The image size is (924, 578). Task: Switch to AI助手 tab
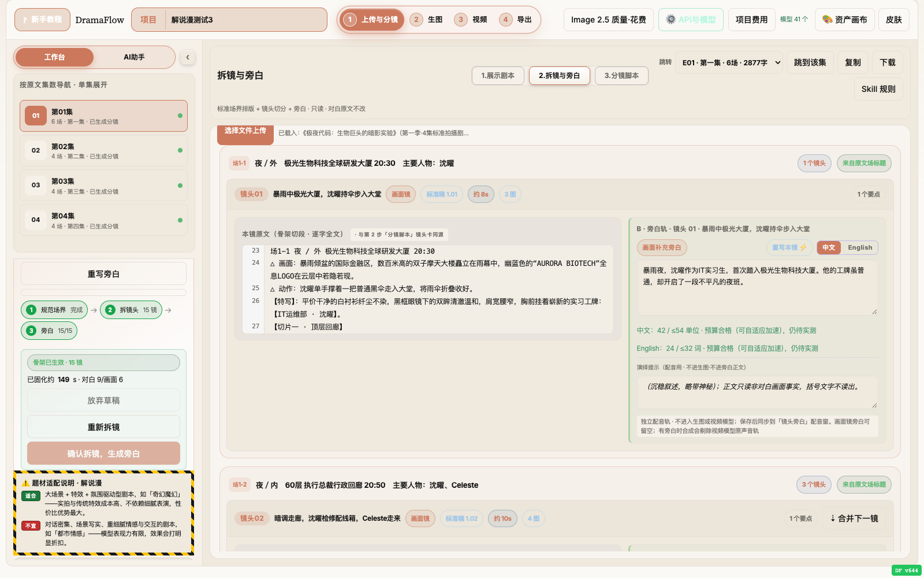pyautogui.click(x=134, y=57)
